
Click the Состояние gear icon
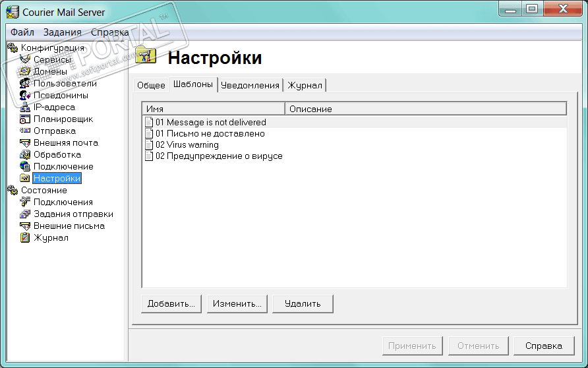pyautogui.click(x=13, y=190)
